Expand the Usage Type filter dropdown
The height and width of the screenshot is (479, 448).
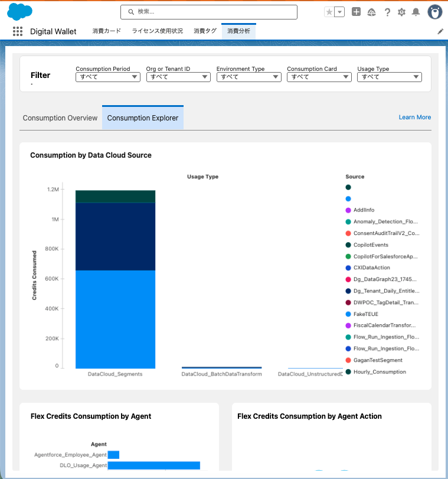[x=390, y=77]
